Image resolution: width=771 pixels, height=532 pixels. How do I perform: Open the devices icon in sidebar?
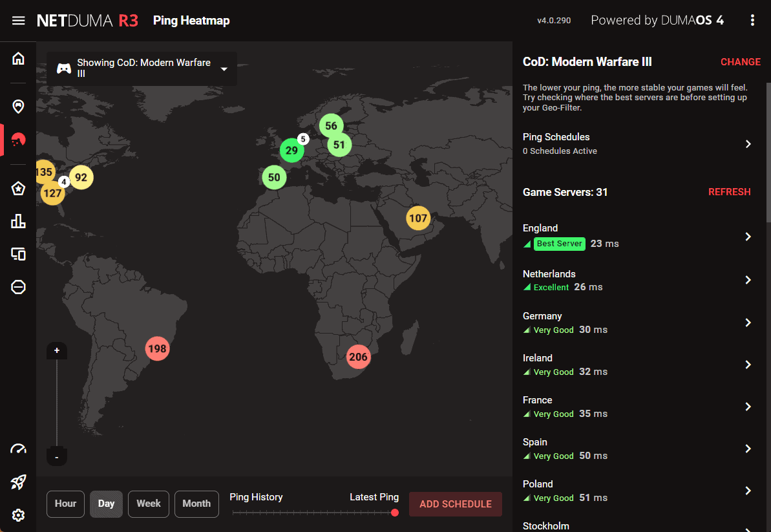point(19,254)
